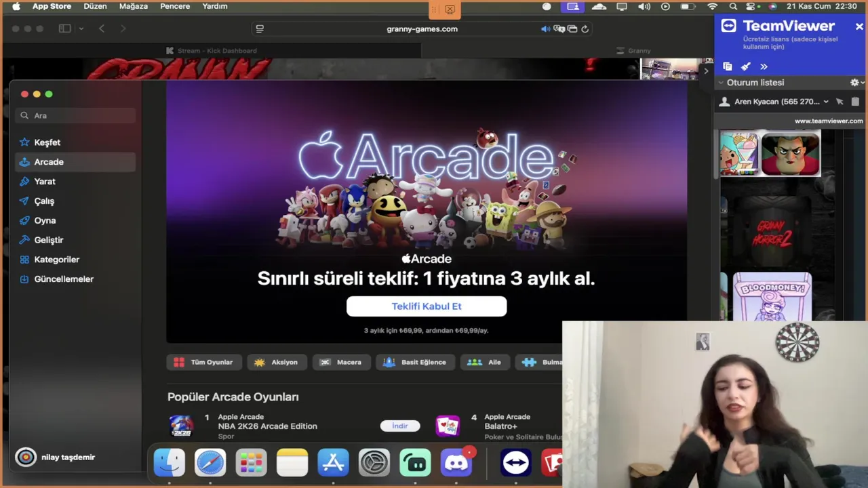Click TeamViewer whiteboard brush icon
The height and width of the screenshot is (488, 868).
745,66
